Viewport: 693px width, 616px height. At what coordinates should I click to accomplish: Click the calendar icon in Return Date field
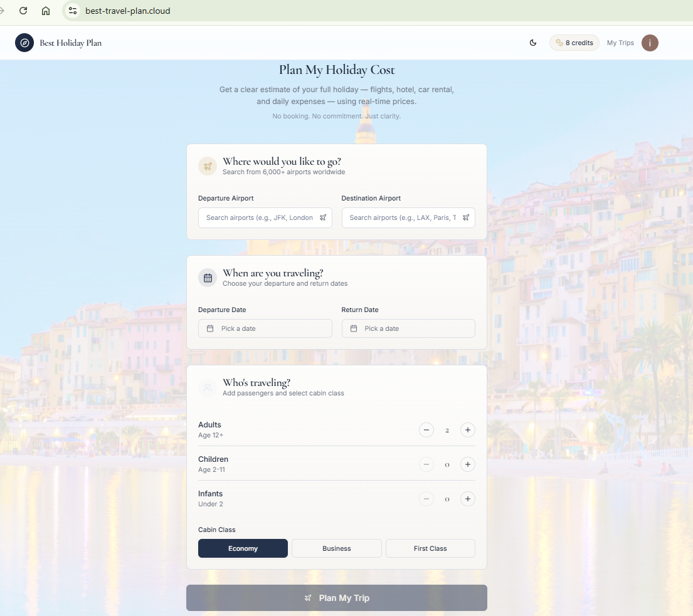click(353, 328)
